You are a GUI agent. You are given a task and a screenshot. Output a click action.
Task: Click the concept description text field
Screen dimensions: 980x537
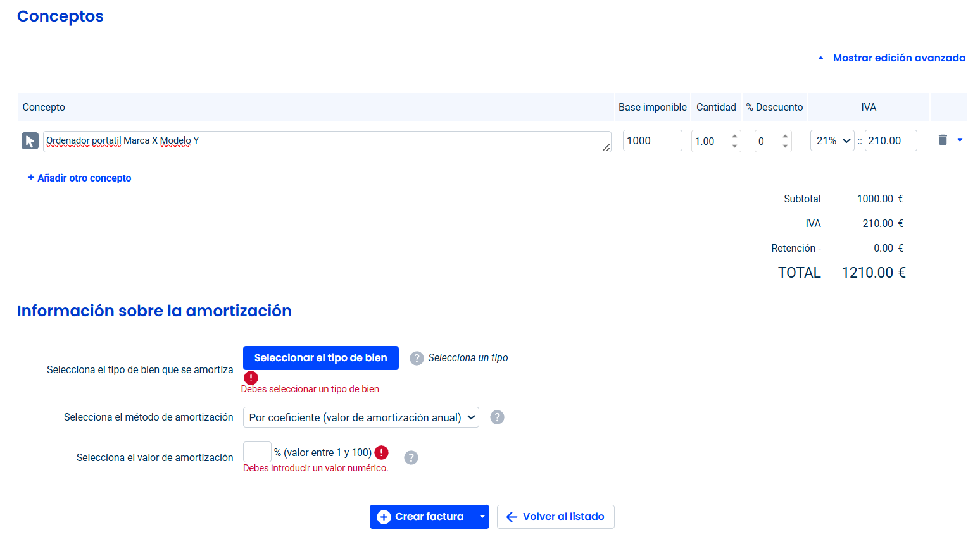coord(327,142)
